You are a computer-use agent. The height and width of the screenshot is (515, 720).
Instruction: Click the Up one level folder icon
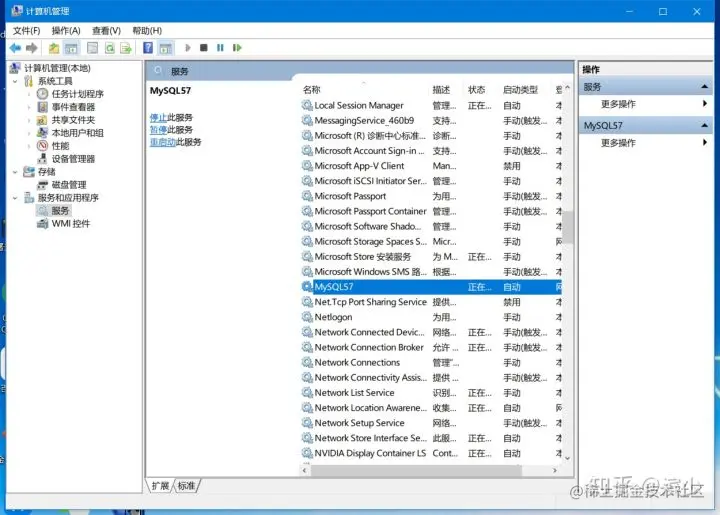tap(54, 48)
